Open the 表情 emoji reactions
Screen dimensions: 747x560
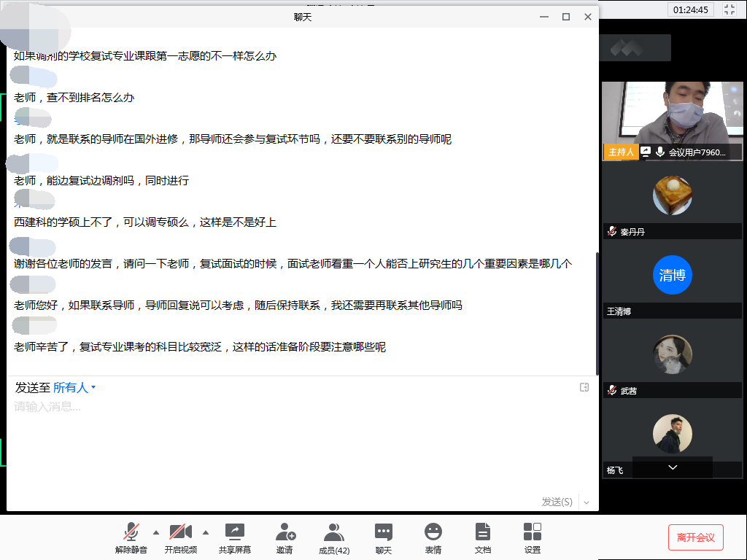[433, 537]
